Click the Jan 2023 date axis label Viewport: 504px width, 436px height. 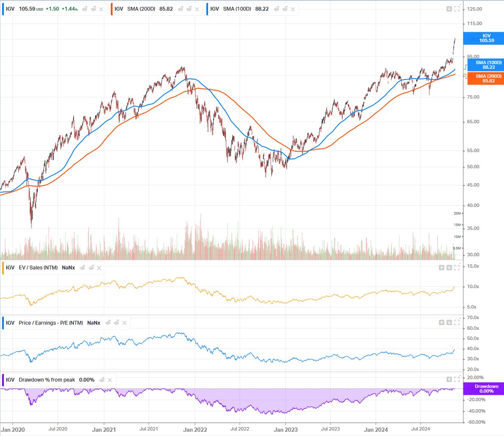285,430
